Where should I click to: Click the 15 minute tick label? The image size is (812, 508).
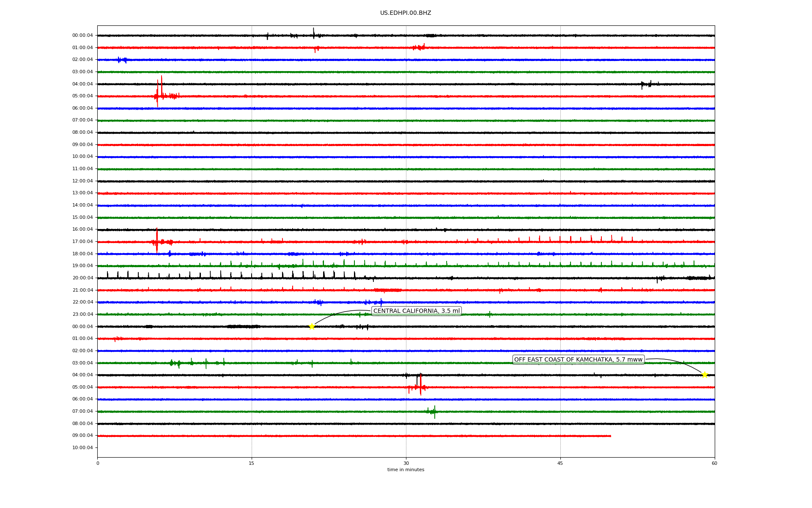(x=252, y=463)
